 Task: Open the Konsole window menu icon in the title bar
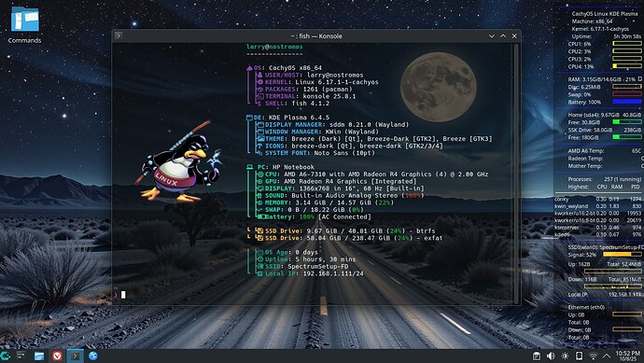point(119,35)
